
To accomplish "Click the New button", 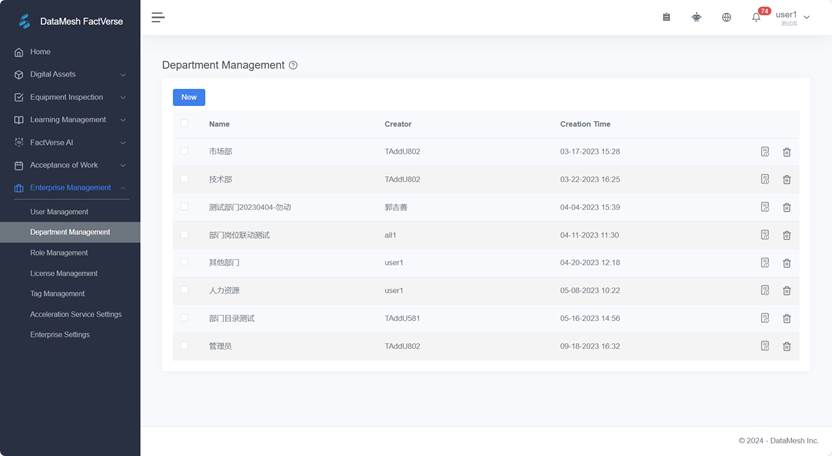I will 189,97.
